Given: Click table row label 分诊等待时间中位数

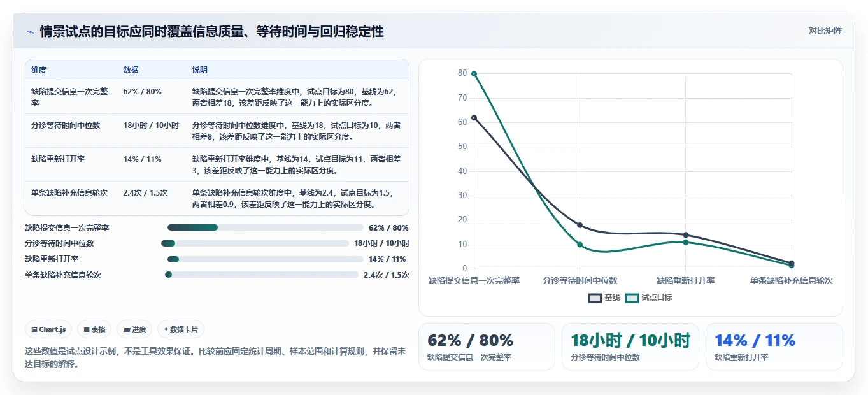Looking at the screenshot, I should click(x=66, y=126).
